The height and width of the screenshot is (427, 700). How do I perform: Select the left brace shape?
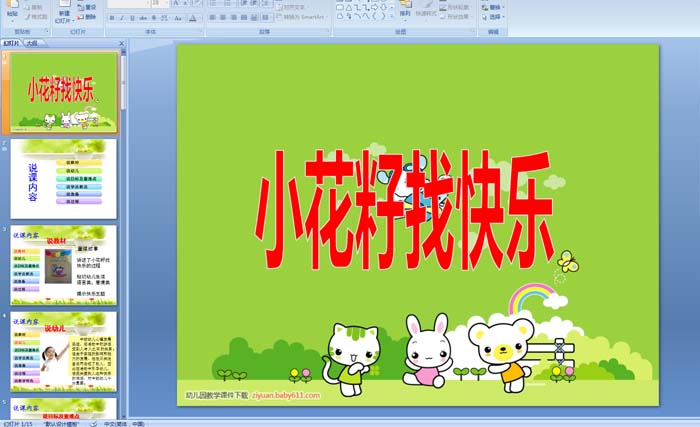point(374,16)
